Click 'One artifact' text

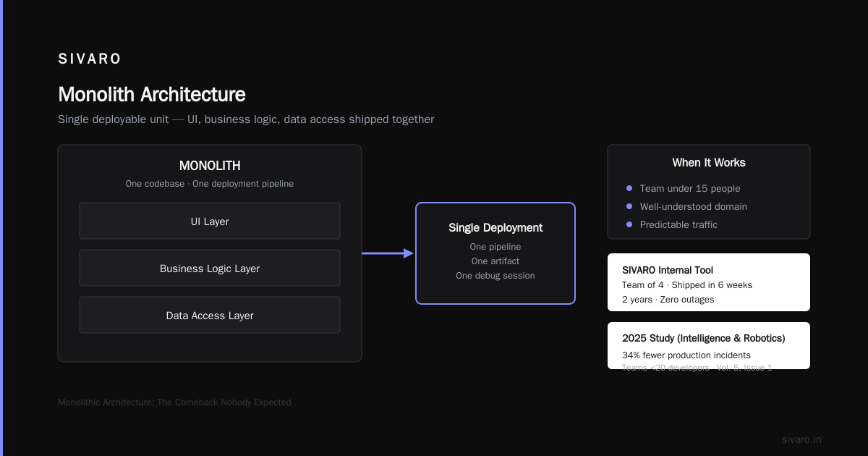495,261
